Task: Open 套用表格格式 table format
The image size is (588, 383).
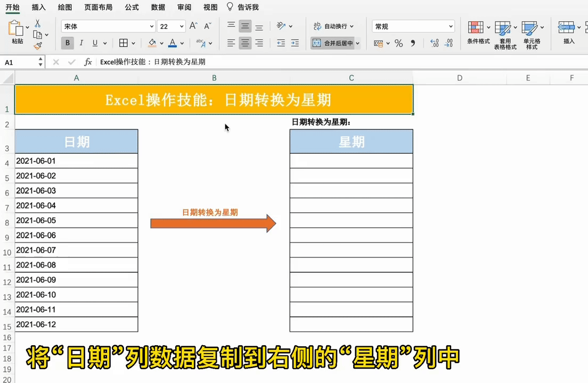Action: [505, 35]
